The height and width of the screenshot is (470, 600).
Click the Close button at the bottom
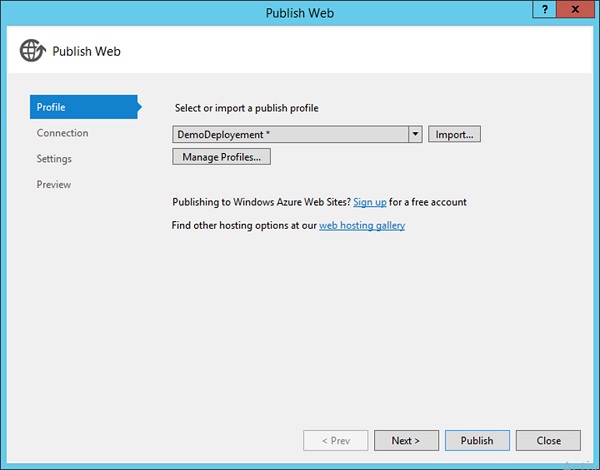(548, 440)
